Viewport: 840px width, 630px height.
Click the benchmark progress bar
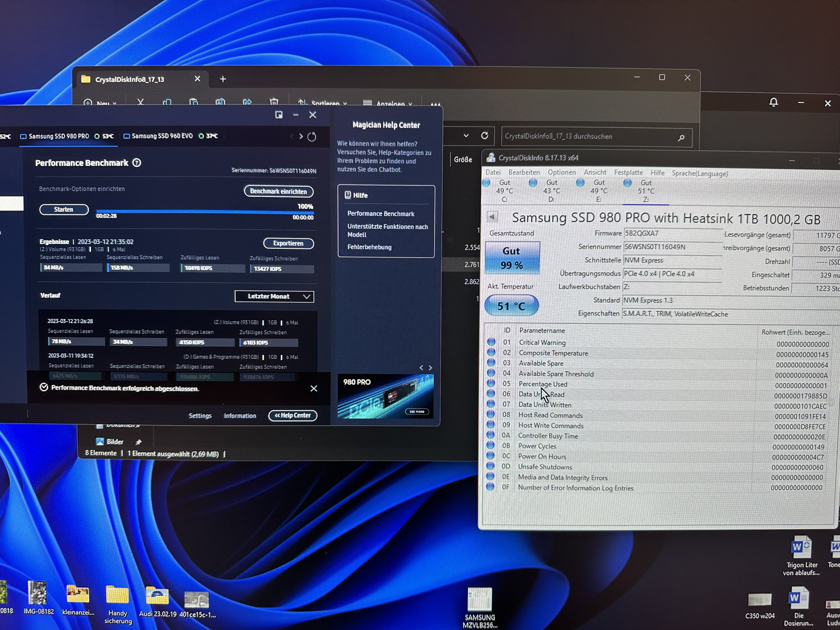click(x=205, y=212)
